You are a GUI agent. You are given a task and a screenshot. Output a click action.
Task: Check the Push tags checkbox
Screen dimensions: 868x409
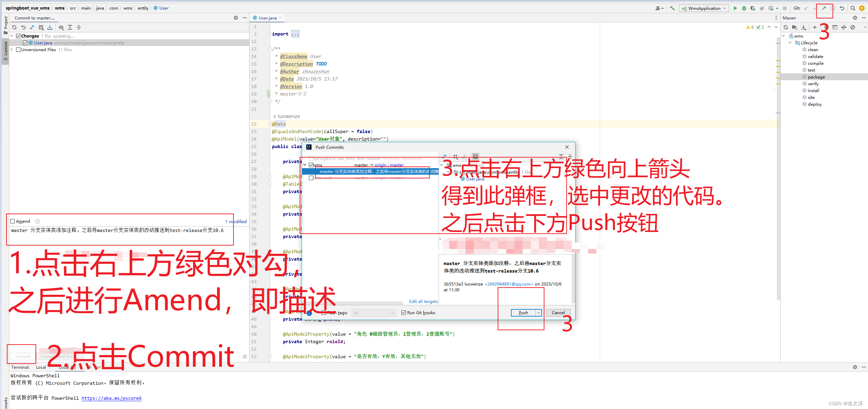point(324,312)
